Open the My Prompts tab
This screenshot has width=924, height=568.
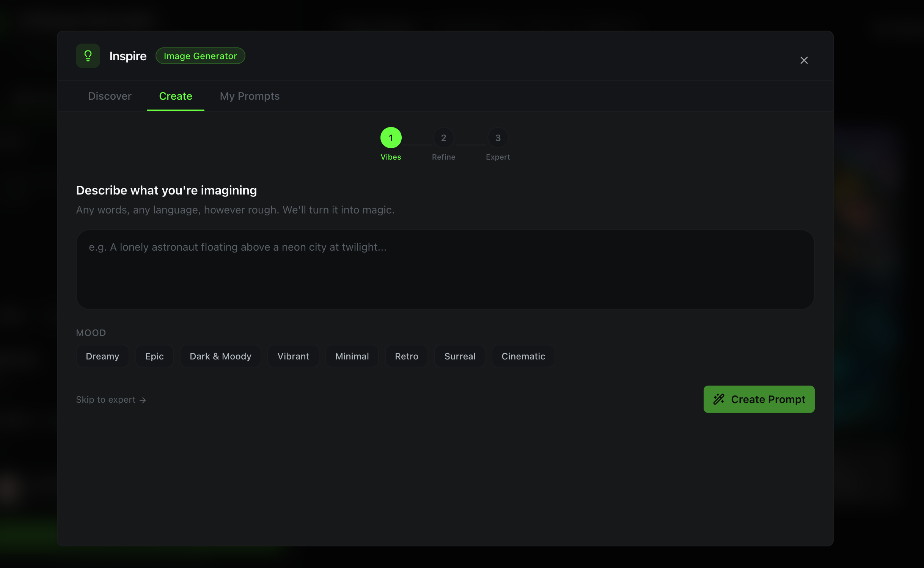coord(250,96)
